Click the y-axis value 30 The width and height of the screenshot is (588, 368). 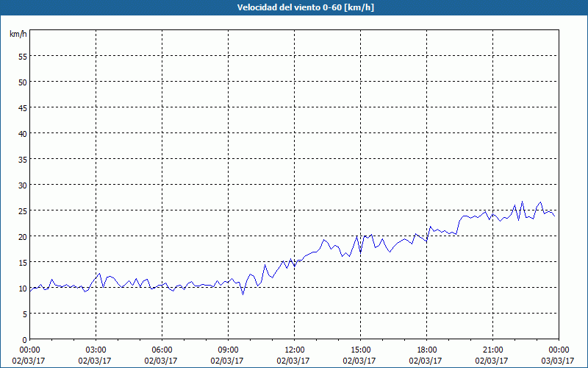[23, 185]
